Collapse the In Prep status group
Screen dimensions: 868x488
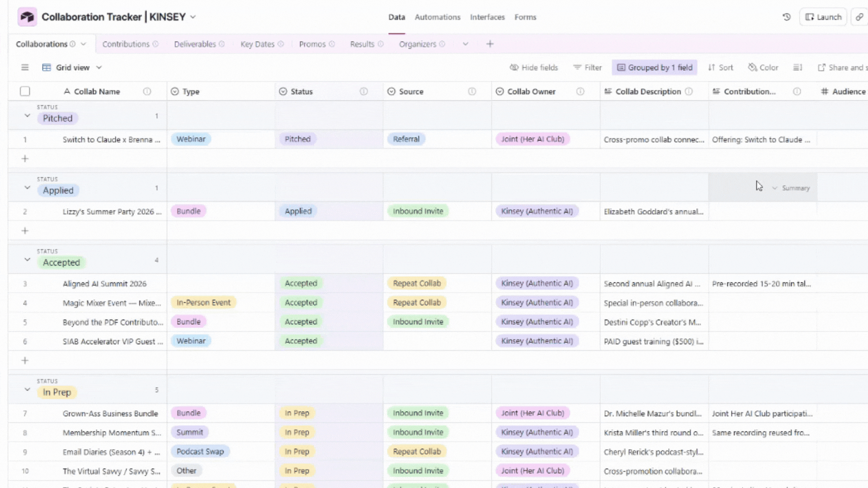[x=27, y=389]
